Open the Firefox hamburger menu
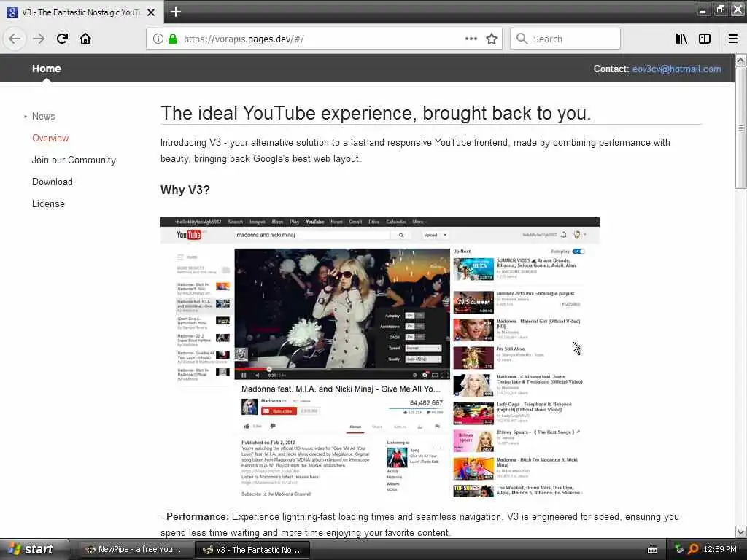Viewport: 747px width, 560px height. point(733,39)
